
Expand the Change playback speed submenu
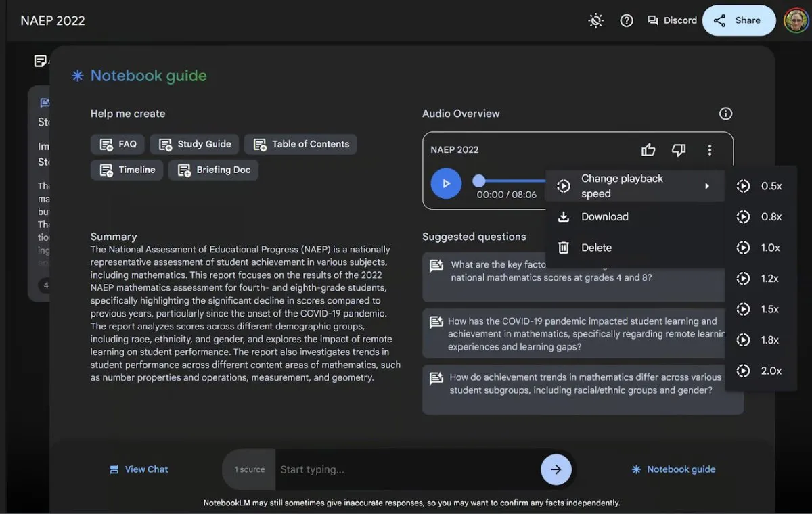point(635,186)
